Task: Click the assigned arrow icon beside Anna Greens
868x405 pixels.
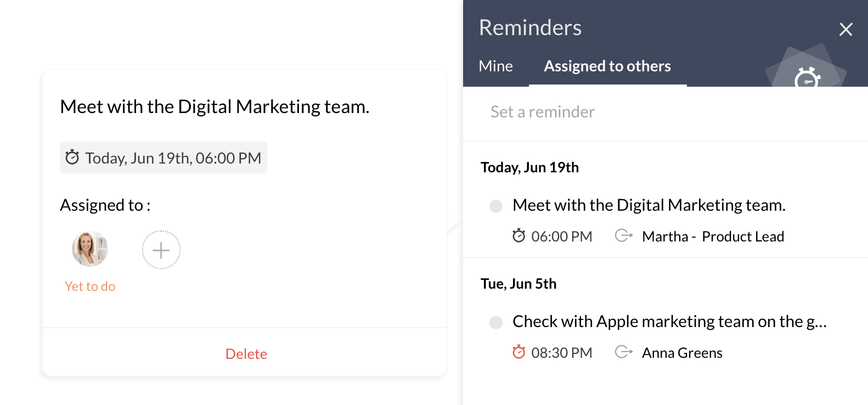Action: [x=624, y=352]
